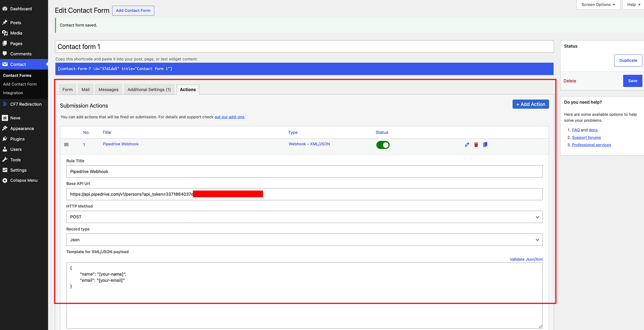Click the red trash icon for Pipedrive Webhook
Screen dimensions: 644x330
[476, 145]
